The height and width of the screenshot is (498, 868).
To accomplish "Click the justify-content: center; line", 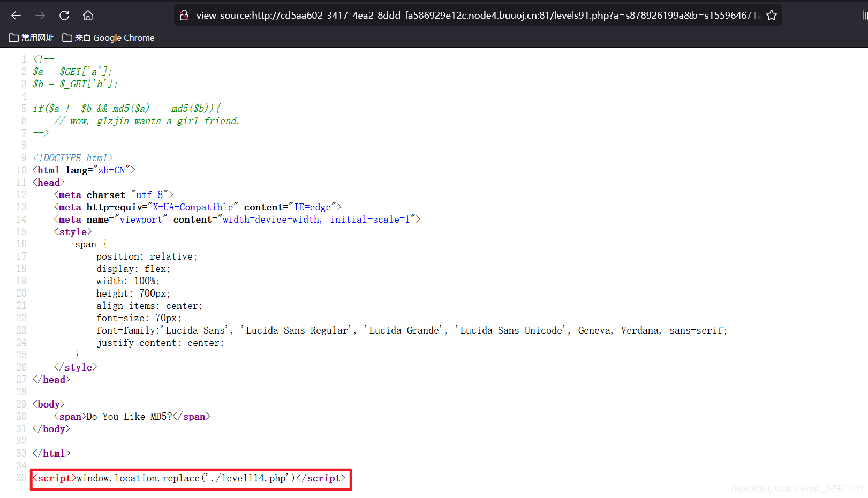I will pos(160,343).
